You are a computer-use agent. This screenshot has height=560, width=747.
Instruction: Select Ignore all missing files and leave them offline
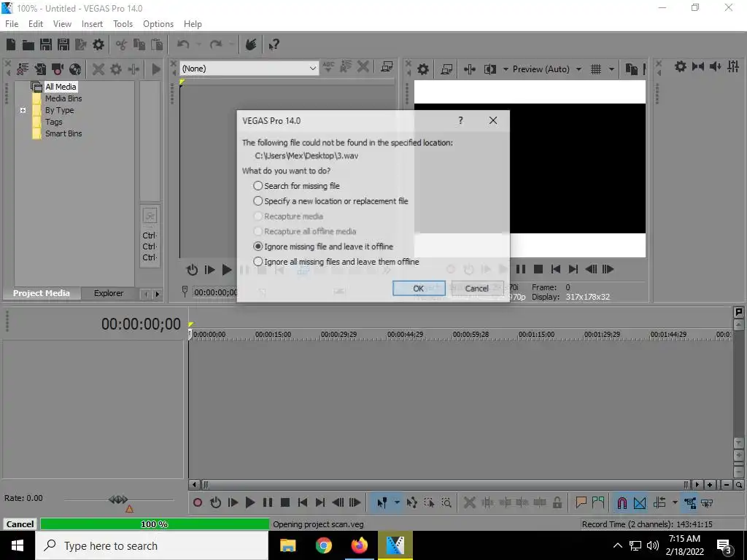click(336, 262)
